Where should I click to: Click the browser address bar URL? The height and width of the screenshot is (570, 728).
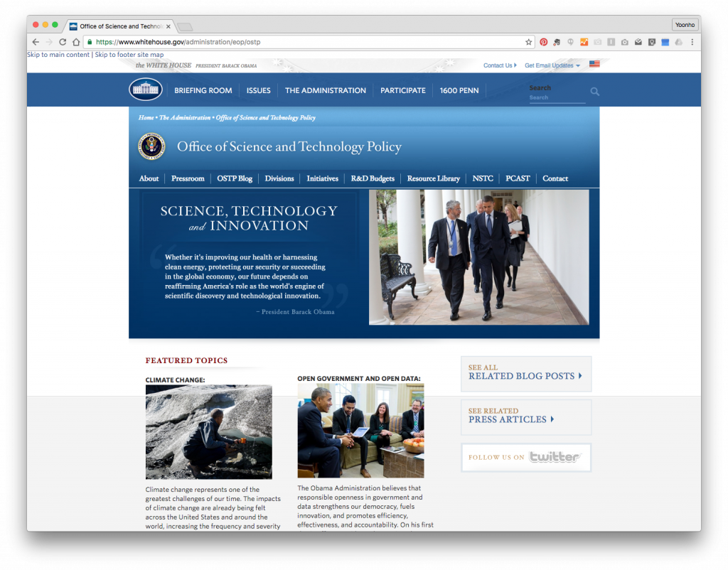tap(178, 42)
